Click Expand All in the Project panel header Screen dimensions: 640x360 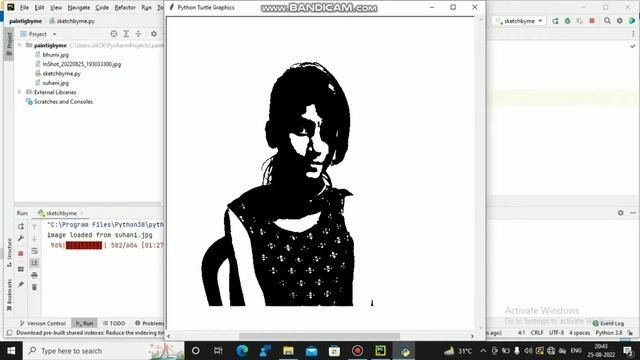[x=126, y=34]
